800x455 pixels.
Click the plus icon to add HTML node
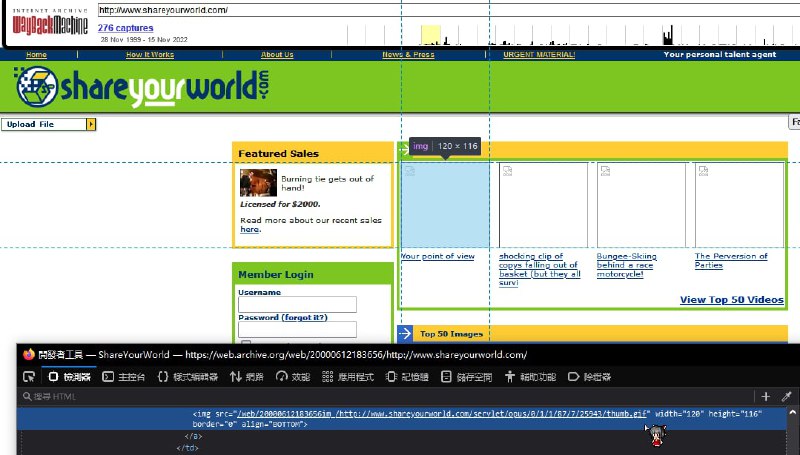click(x=766, y=397)
